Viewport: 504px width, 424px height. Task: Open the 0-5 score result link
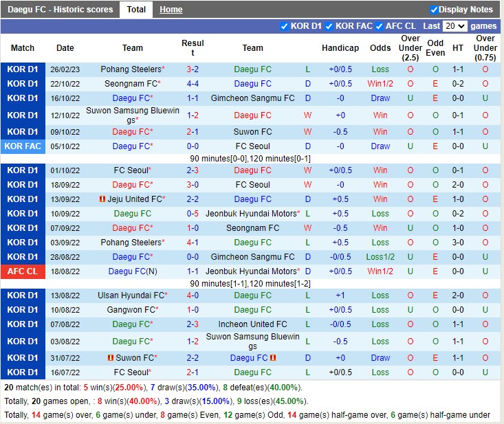pyautogui.click(x=193, y=214)
